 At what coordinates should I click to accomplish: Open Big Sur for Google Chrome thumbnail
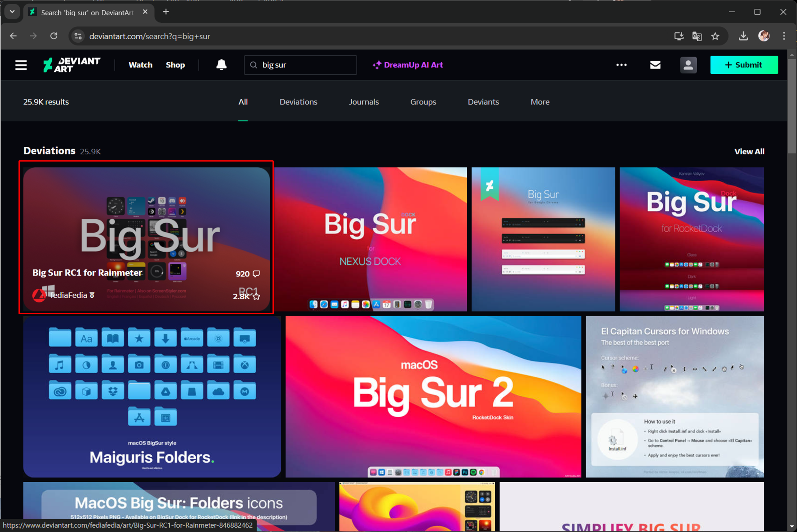[543, 239]
